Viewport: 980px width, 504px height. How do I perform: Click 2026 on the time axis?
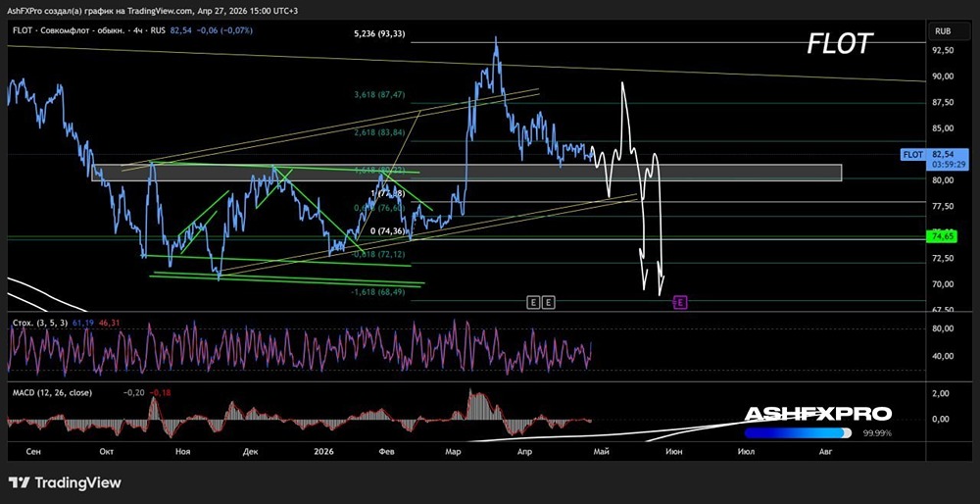(x=324, y=451)
